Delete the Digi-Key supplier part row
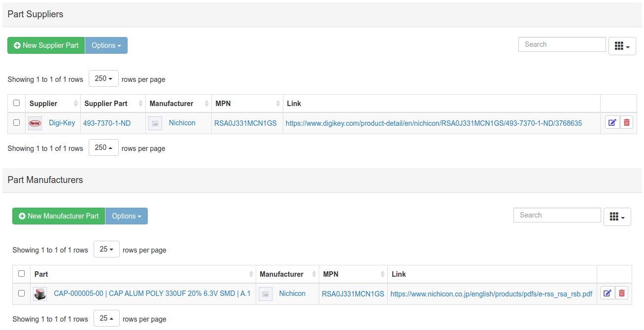This screenshot has width=644, height=330. tap(626, 123)
